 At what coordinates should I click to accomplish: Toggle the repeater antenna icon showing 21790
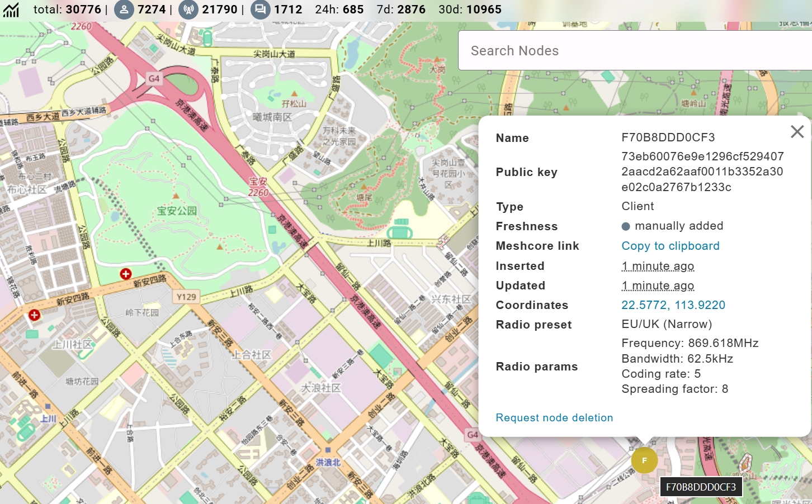188,9
